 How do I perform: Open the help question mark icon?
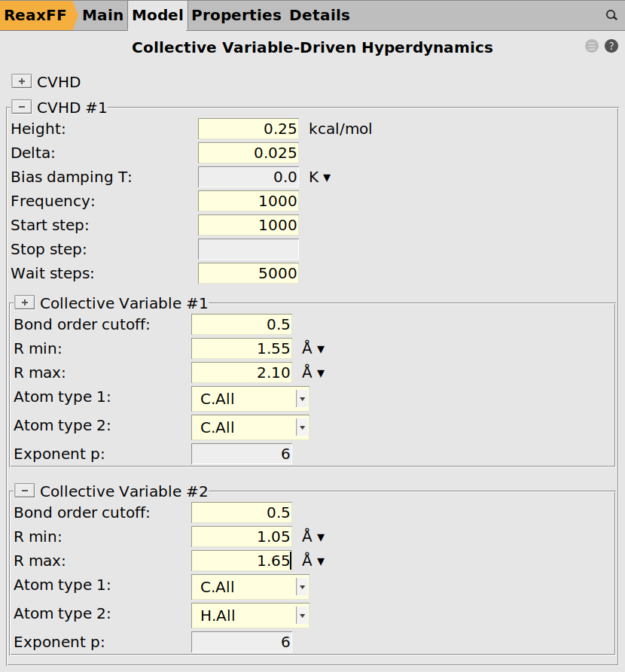click(611, 47)
